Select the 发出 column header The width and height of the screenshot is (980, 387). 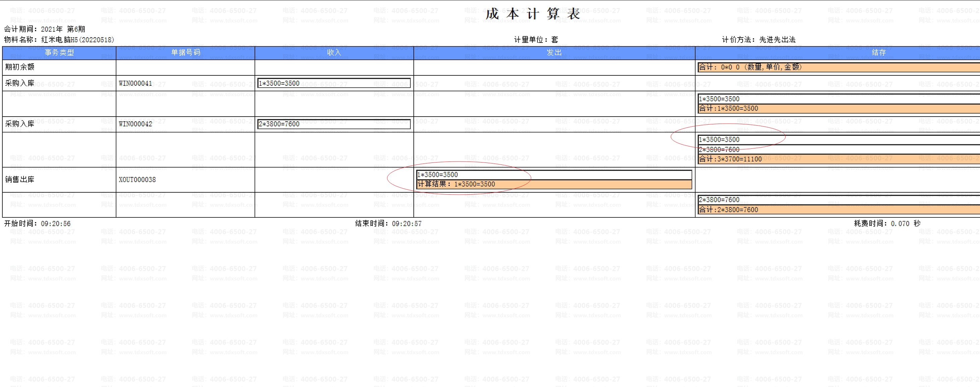554,53
